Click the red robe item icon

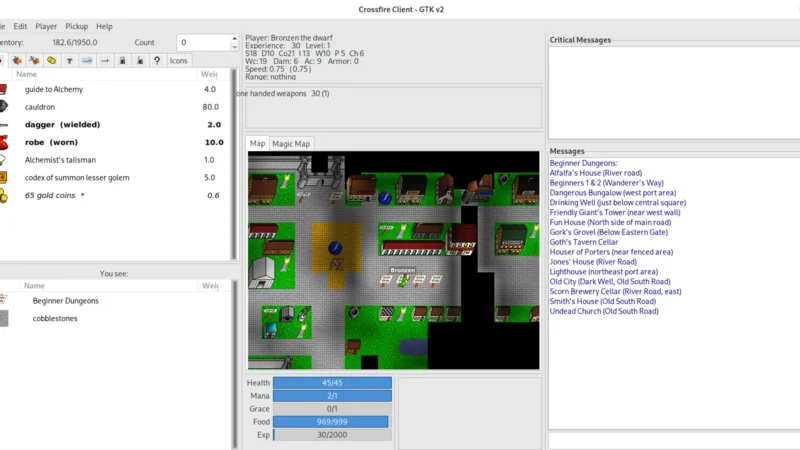(x=3, y=142)
